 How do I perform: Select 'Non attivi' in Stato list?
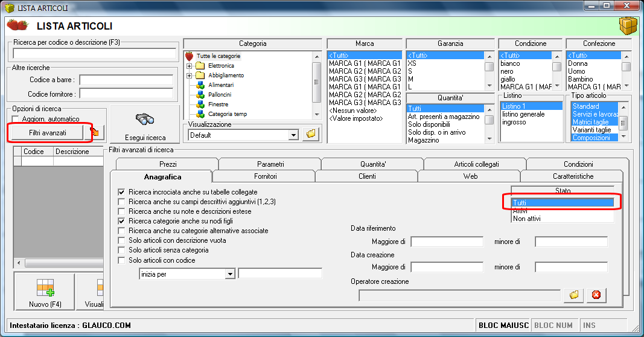click(x=563, y=219)
